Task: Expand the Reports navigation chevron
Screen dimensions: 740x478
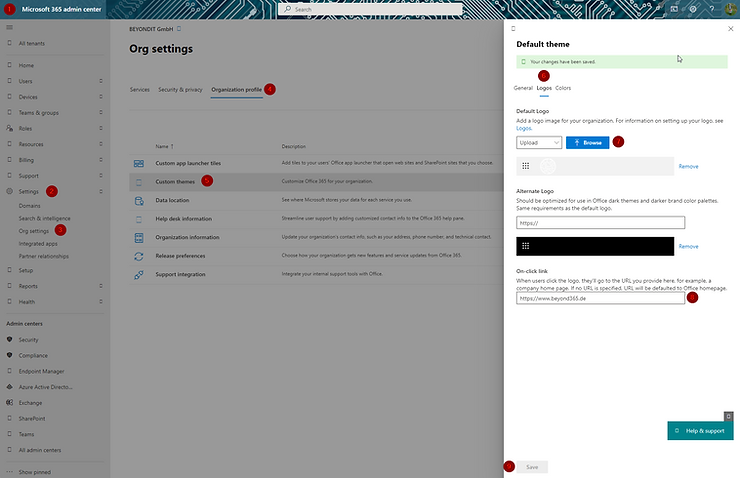Action: click(100, 286)
